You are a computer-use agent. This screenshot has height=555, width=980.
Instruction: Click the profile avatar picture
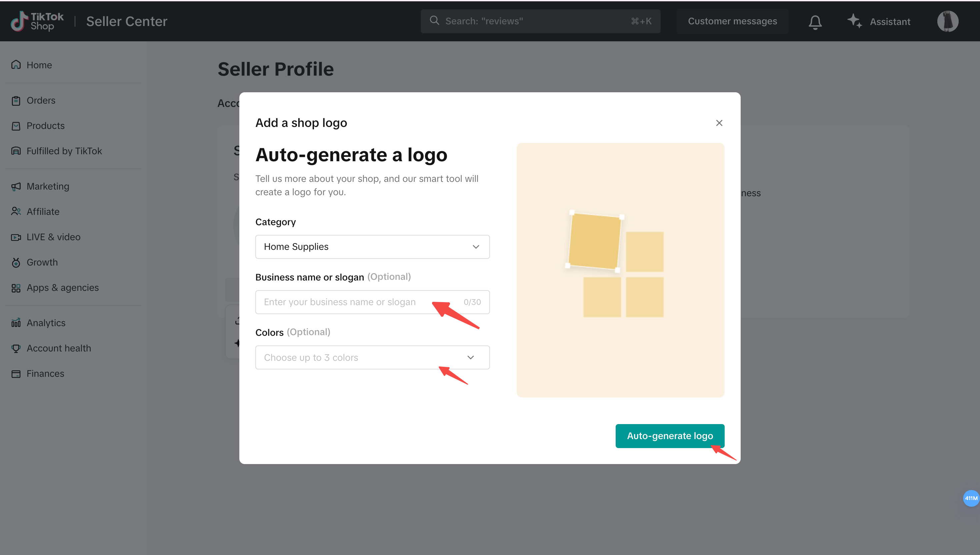pyautogui.click(x=948, y=21)
